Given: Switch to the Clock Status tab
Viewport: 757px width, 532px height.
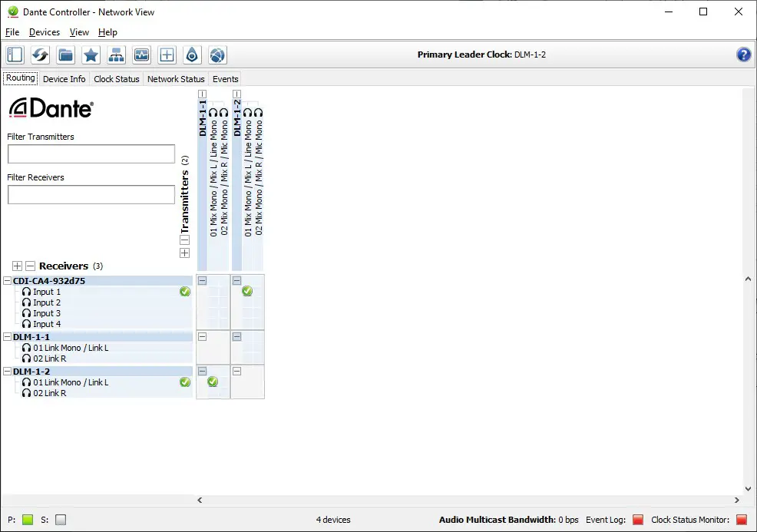Looking at the screenshot, I should 117,79.
